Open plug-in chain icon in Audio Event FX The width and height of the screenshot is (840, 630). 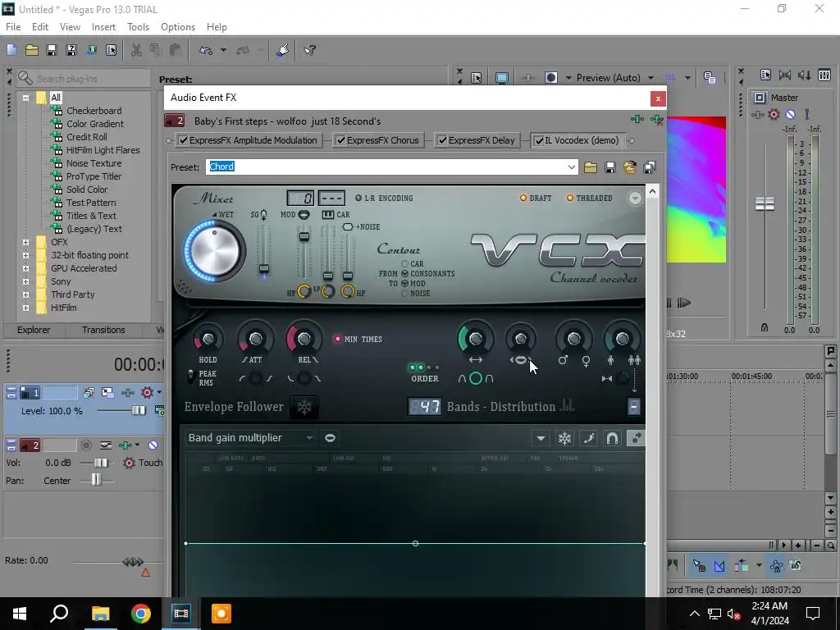pyautogui.click(x=637, y=119)
